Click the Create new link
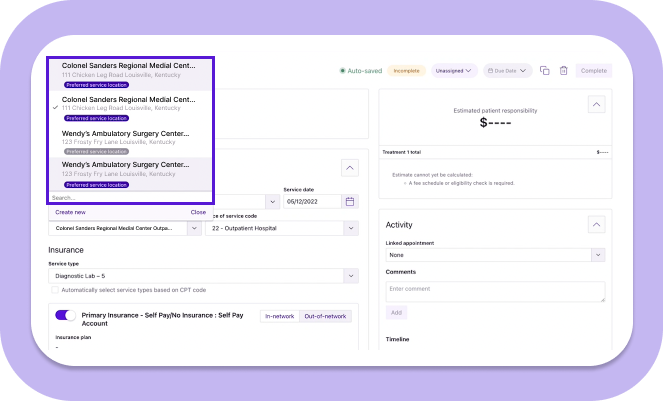 [70, 212]
